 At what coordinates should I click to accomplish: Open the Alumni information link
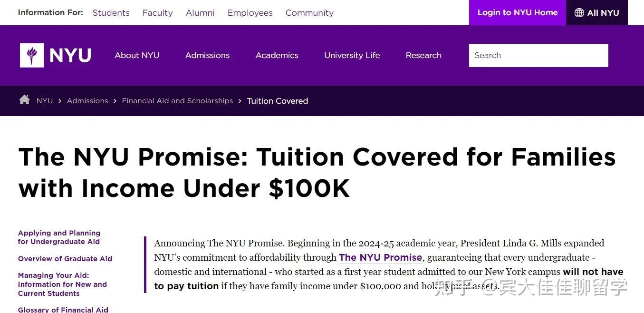tap(200, 13)
